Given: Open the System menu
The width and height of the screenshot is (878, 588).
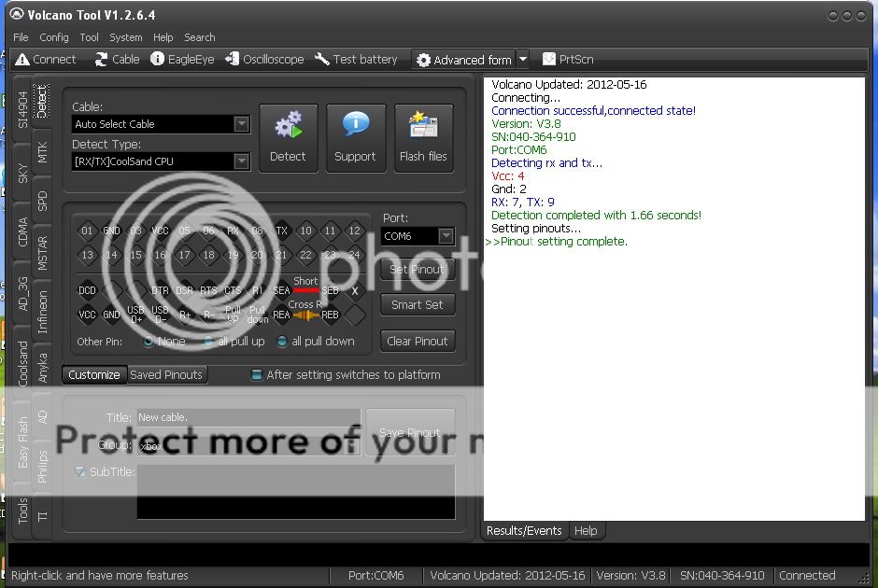Looking at the screenshot, I should pos(125,37).
